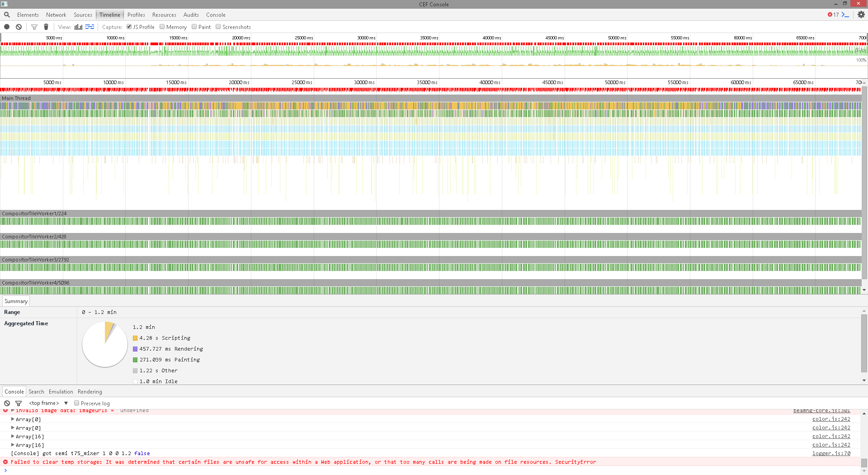Click the Rendering legend color square
The height and width of the screenshot is (475, 868).
pos(135,349)
